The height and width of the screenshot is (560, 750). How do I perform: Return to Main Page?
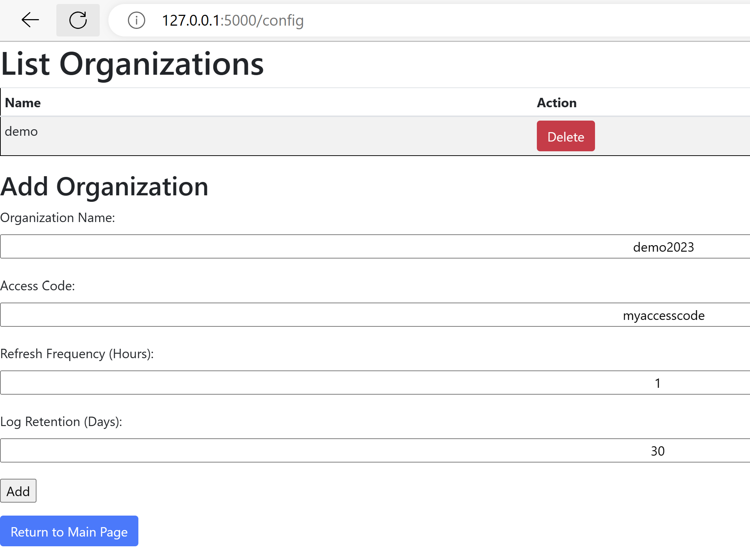tap(69, 531)
